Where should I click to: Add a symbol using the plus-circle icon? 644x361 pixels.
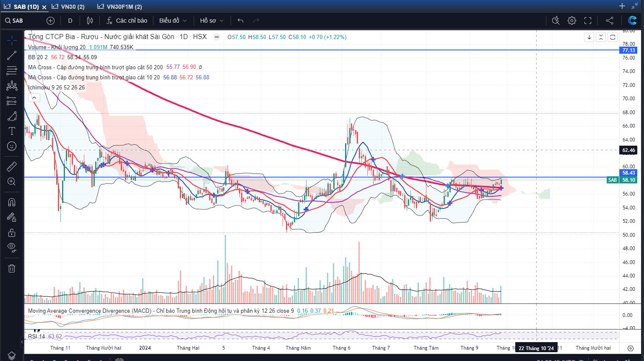pyautogui.click(x=50, y=21)
